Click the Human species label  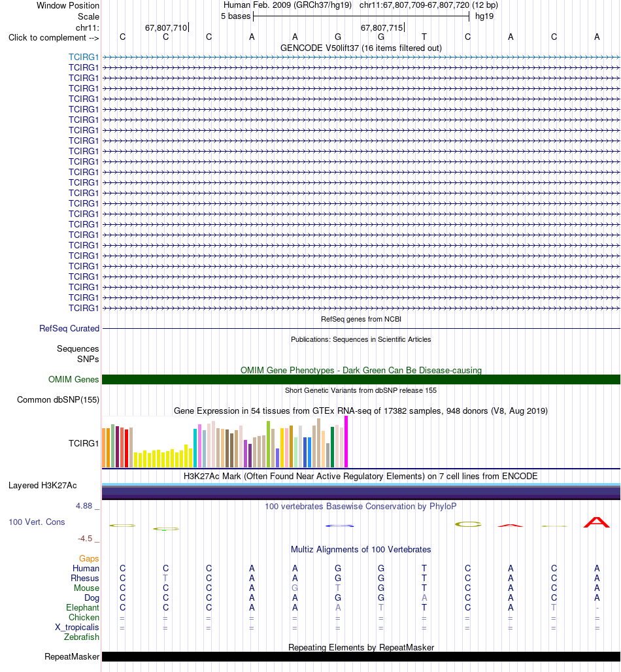coord(86,568)
